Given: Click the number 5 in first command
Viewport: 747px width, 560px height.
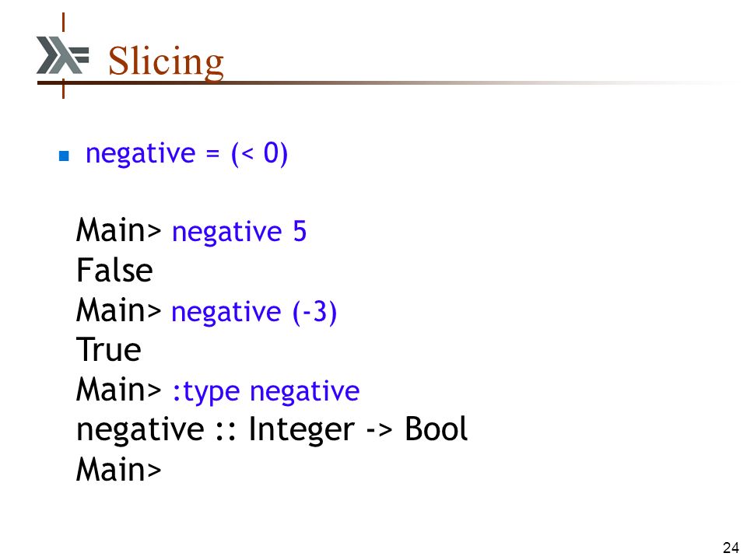Looking at the screenshot, I should tap(300, 231).
